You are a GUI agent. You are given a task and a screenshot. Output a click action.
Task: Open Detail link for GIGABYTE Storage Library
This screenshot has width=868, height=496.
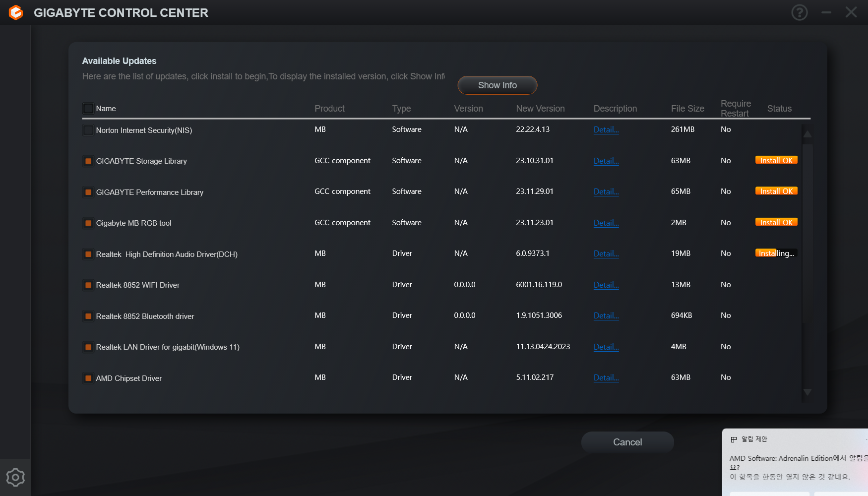(x=606, y=161)
